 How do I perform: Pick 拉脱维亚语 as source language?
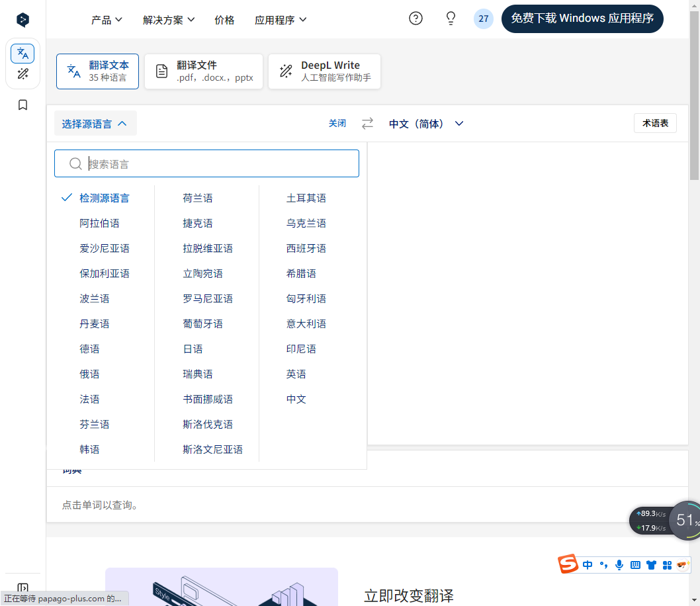[x=208, y=249]
